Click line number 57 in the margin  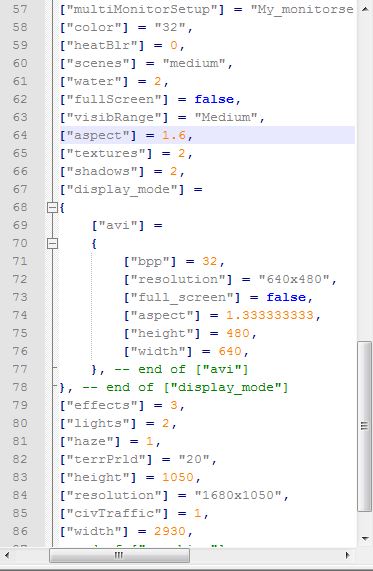20,9
